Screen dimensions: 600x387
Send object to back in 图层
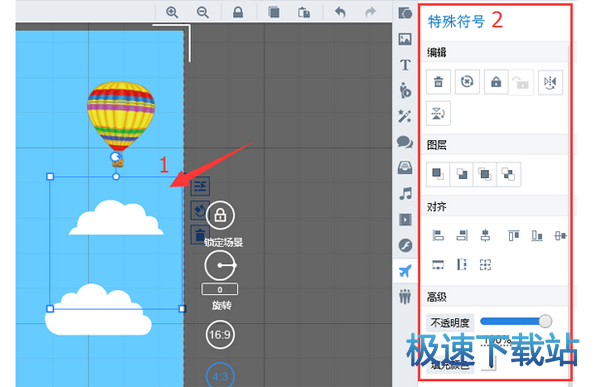(x=461, y=174)
